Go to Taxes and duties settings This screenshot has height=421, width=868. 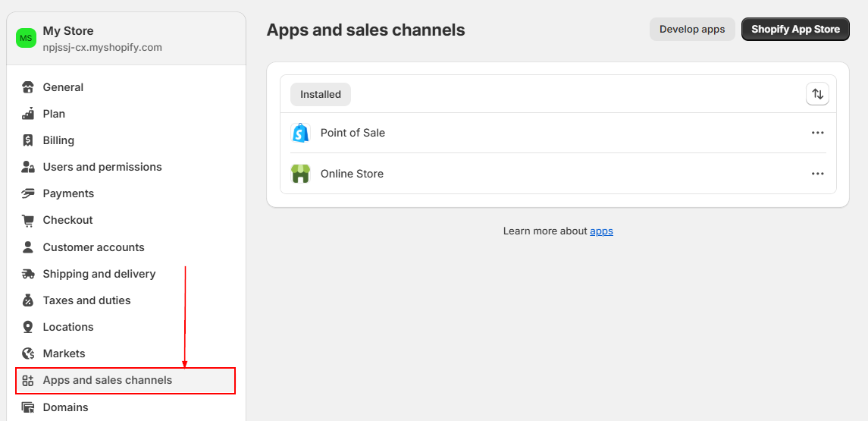(86, 300)
